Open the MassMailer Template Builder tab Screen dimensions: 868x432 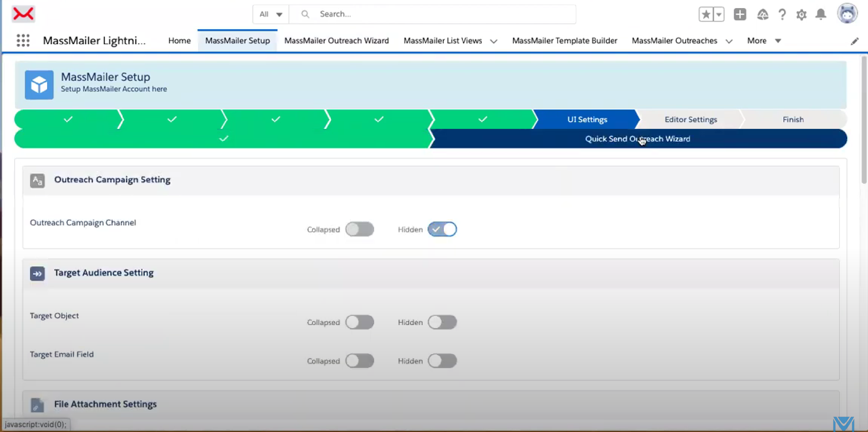(564, 41)
